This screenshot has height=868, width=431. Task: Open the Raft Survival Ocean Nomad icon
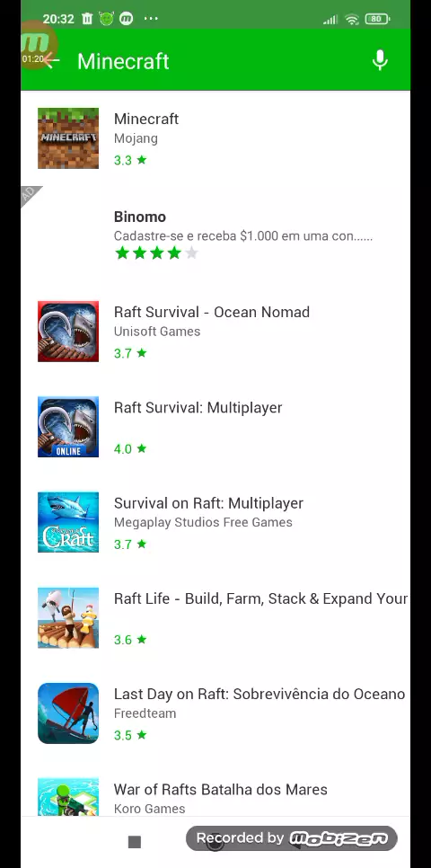pyautogui.click(x=68, y=331)
